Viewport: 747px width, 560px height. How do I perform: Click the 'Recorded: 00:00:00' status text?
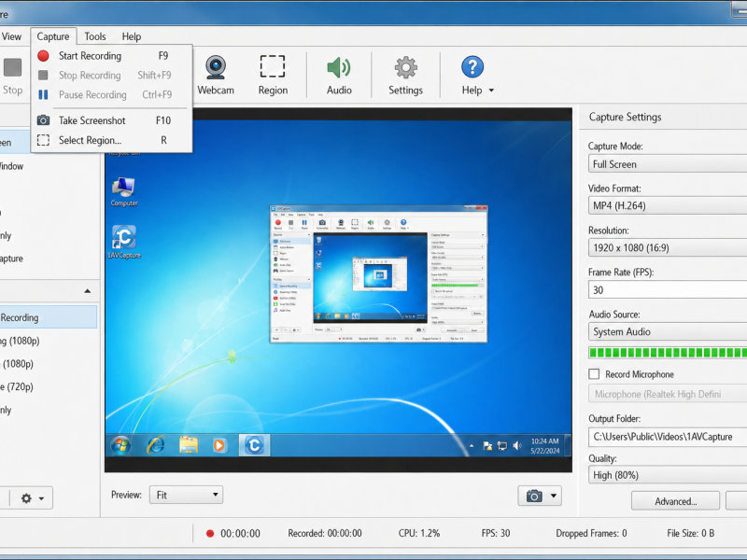coord(324,533)
